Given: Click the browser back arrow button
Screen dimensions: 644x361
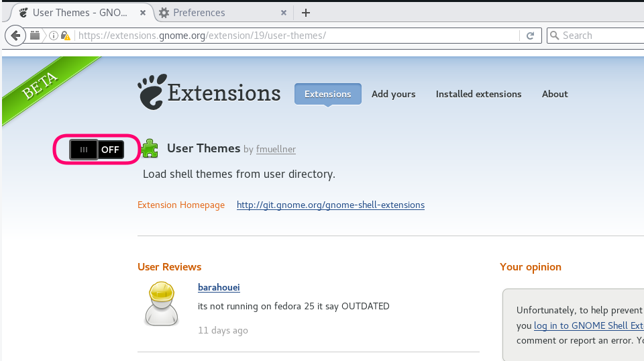Looking at the screenshot, I should pyautogui.click(x=15, y=36).
